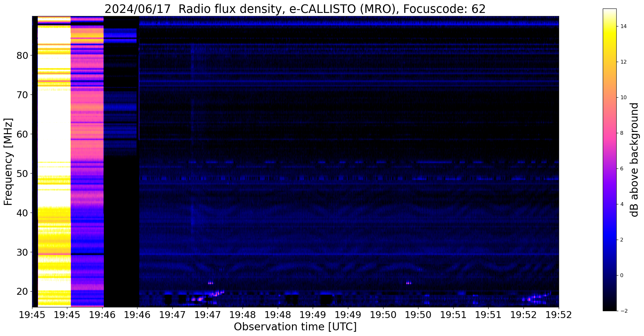Click the 'dB above background' colorbar label
Screen dimensions: 644x336
click(635, 160)
